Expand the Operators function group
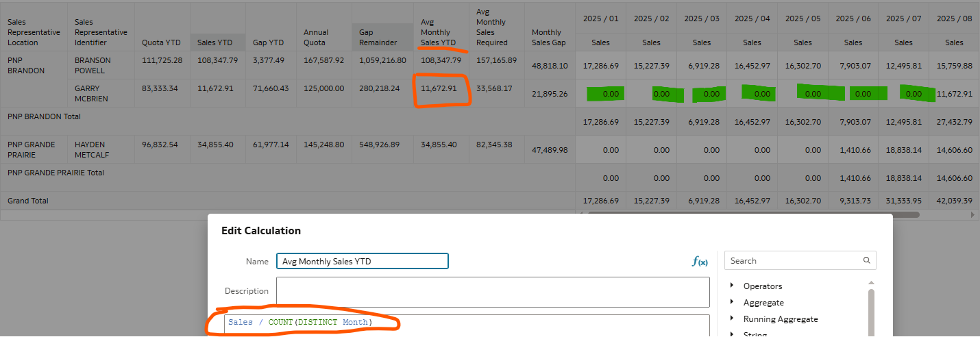980x337 pixels. point(732,286)
